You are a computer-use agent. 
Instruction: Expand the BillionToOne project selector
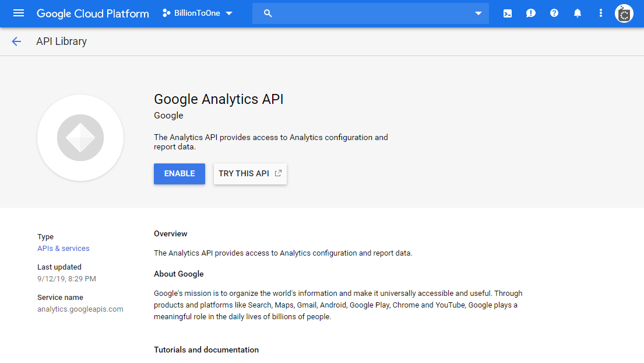coord(198,13)
